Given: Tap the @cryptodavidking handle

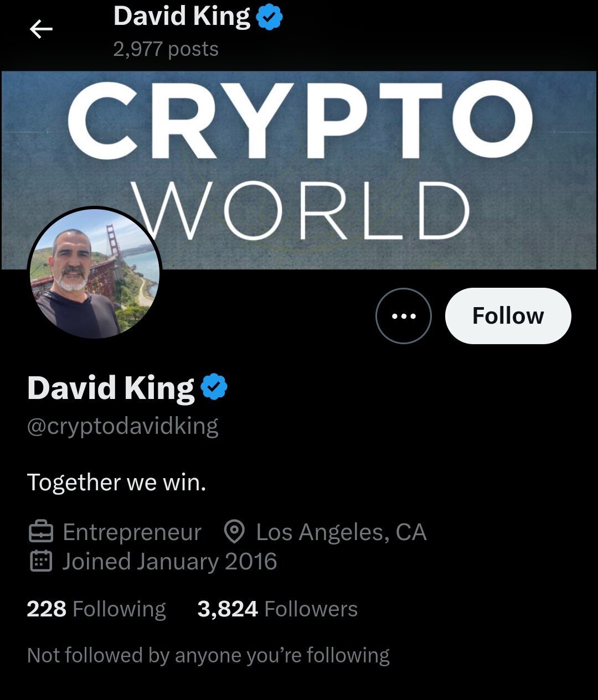Looking at the screenshot, I should 123,427.
